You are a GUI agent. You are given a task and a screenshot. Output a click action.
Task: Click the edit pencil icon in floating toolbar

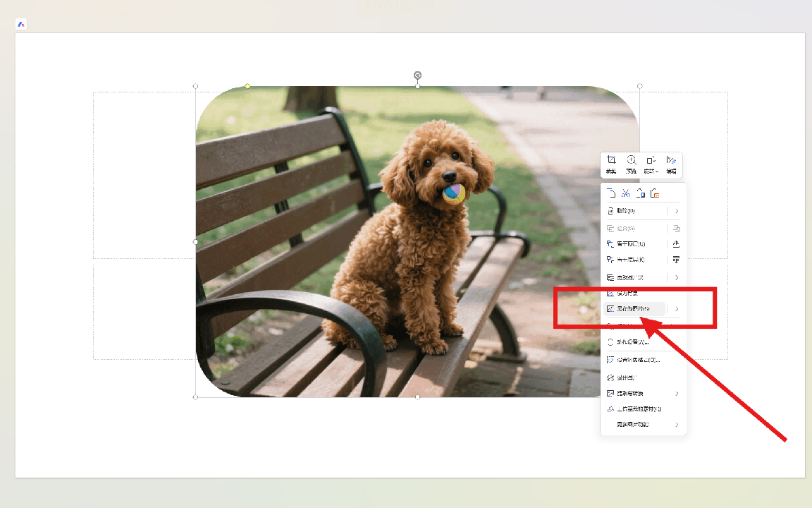(672, 164)
